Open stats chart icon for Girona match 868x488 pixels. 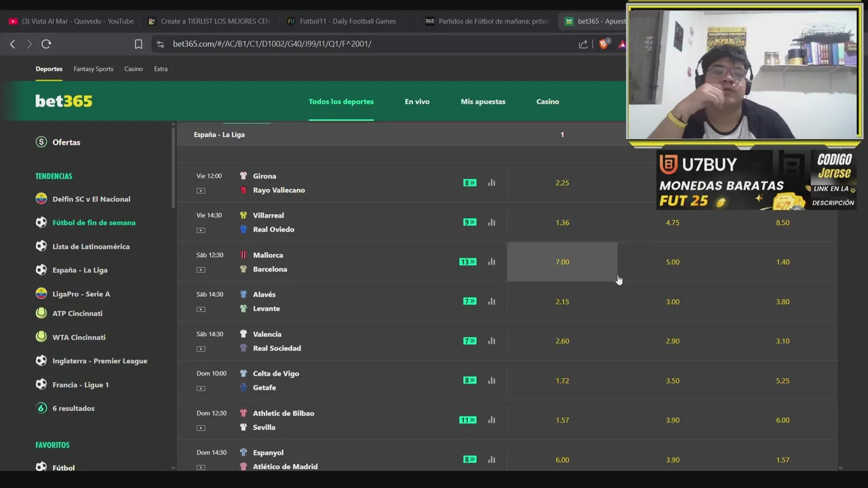coord(492,183)
